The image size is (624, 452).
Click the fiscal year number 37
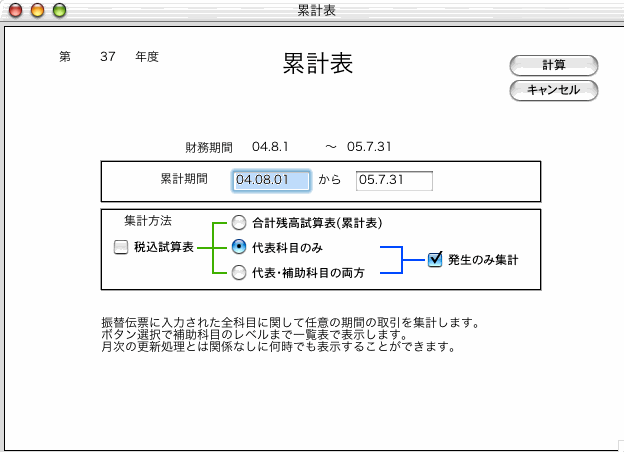(x=109, y=57)
